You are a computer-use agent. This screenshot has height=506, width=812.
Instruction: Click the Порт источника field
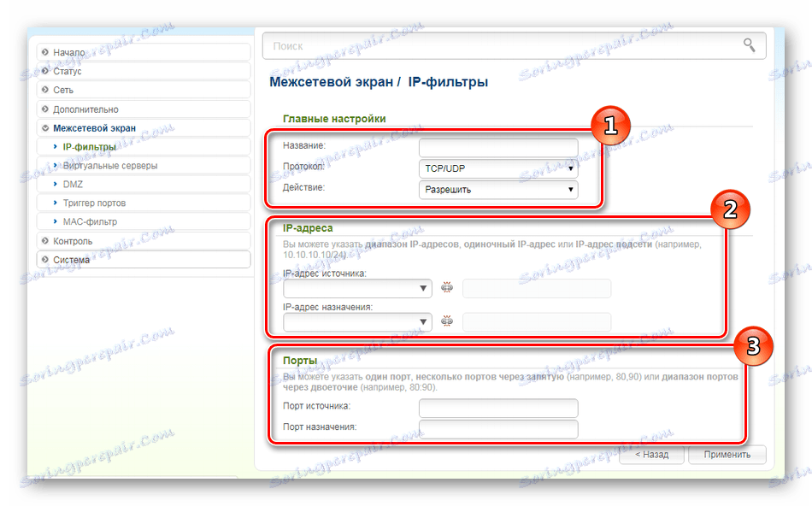498,408
